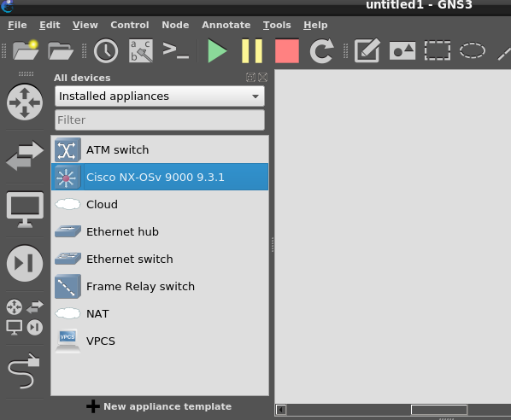
Task: Click the horizontal scrollbar handle under workspace
Action: [439, 410]
